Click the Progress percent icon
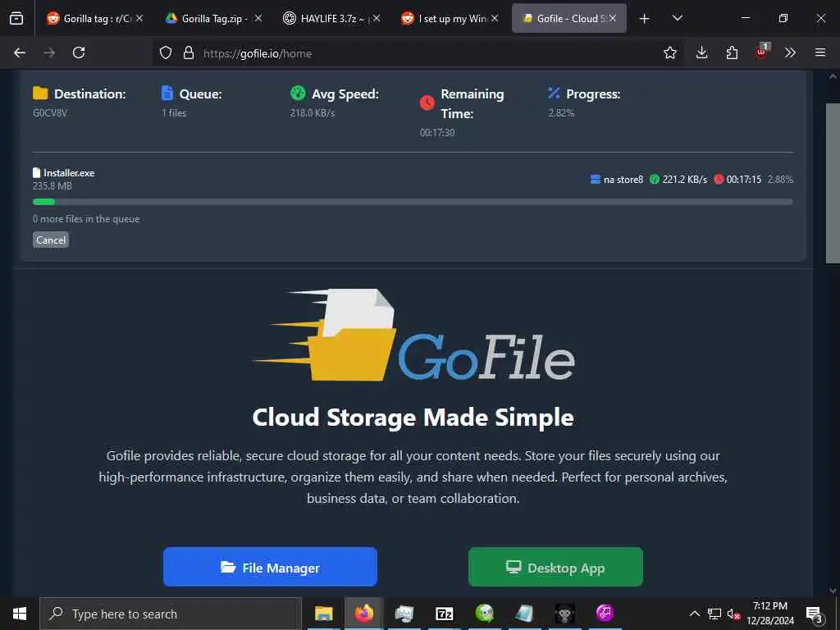 pos(554,94)
